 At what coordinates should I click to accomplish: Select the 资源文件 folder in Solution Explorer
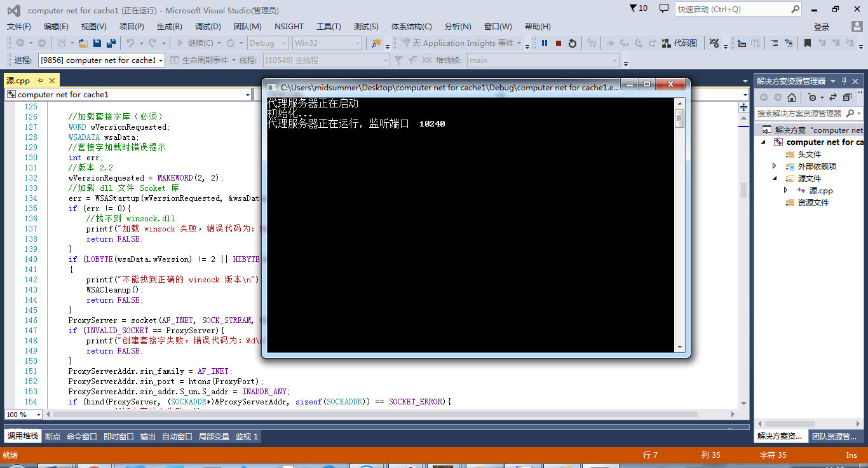(813, 202)
